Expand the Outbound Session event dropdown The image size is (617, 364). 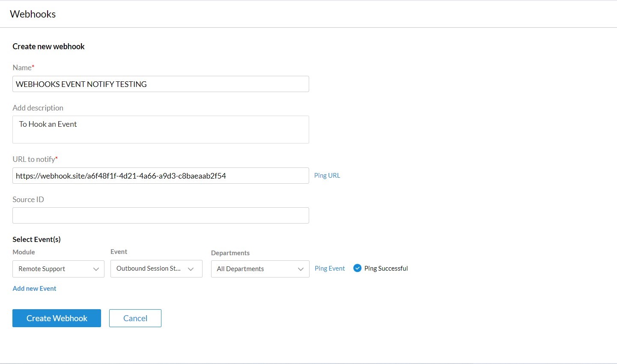156,269
